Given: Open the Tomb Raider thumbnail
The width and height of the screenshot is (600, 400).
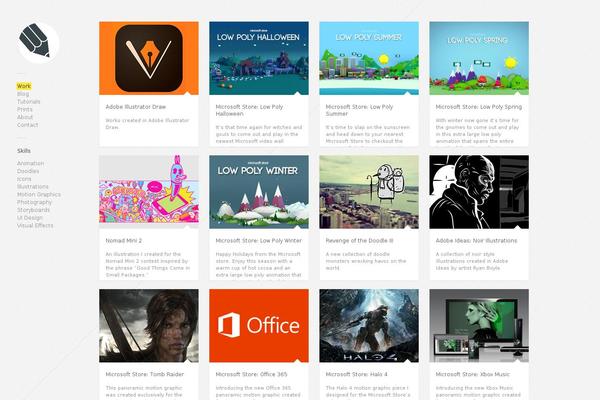Looking at the screenshot, I should pyautogui.click(x=149, y=326).
